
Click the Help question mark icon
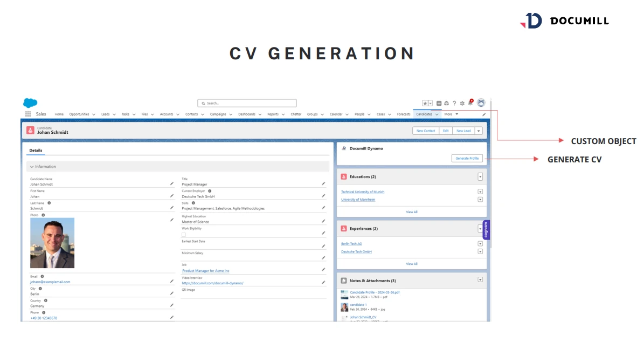[454, 103]
